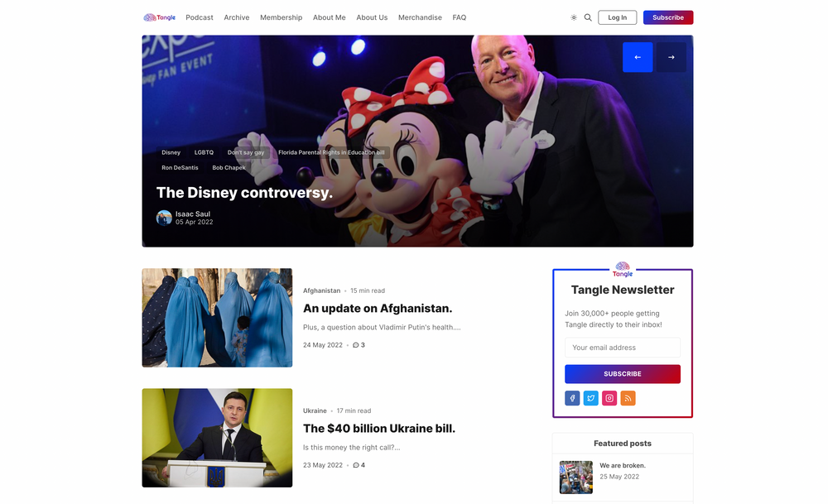
Task: Open the Twitter icon in the newsletter box
Action: 590,398
